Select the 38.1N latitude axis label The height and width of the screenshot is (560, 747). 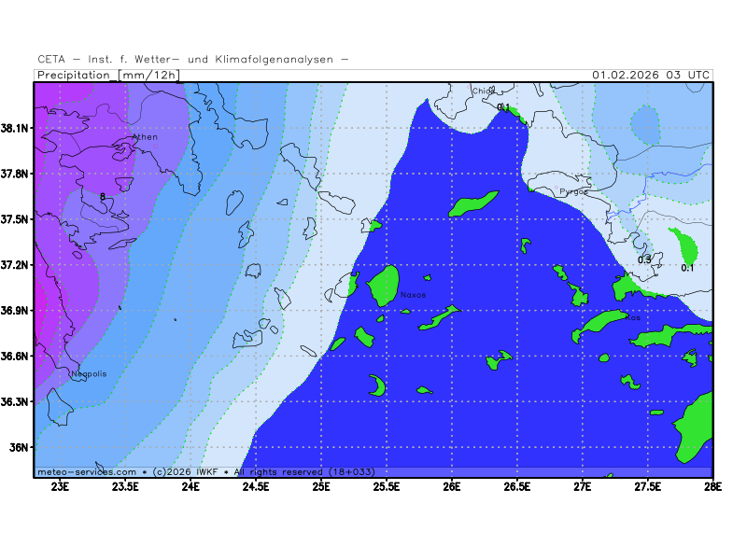point(18,128)
